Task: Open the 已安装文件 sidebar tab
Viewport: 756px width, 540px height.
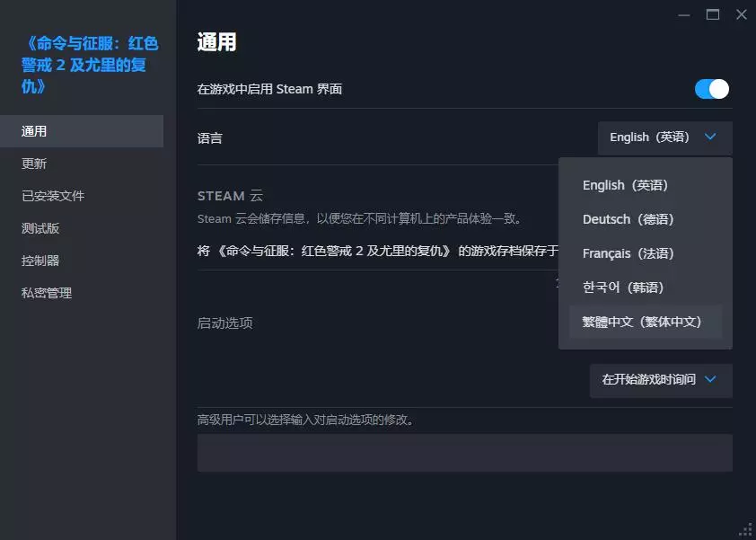Action: point(82,196)
